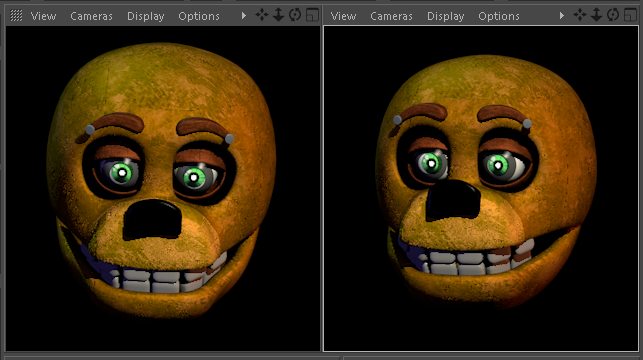Select the bear head in right viewport
This screenshot has height=360, width=643.
(486, 182)
